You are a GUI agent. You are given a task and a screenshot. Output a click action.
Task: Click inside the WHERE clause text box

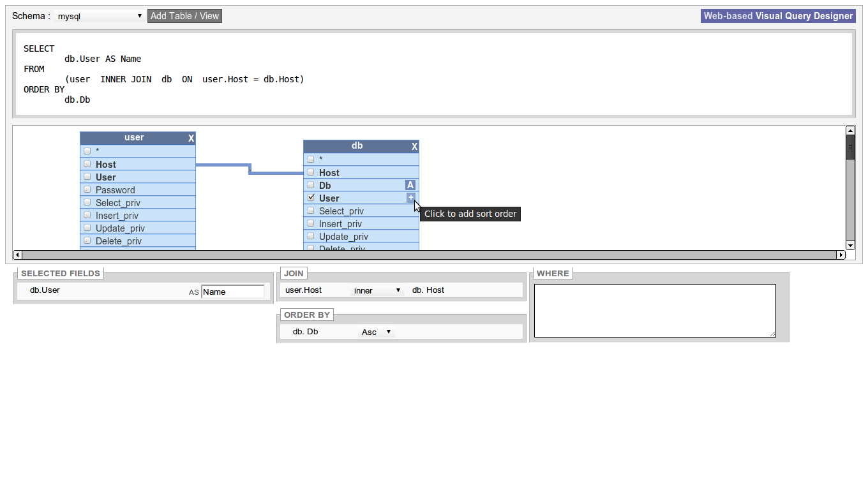click(x=655, y=310)
